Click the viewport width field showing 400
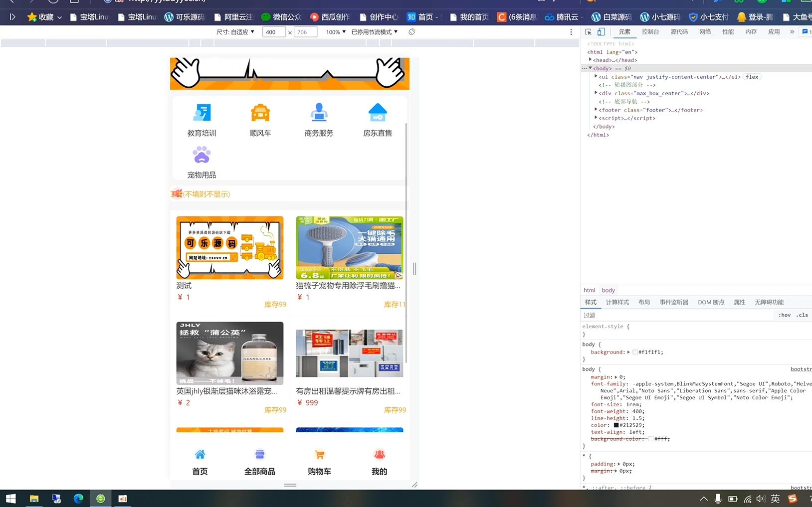Viewport: 812px width, 507px height. (274, 32)
